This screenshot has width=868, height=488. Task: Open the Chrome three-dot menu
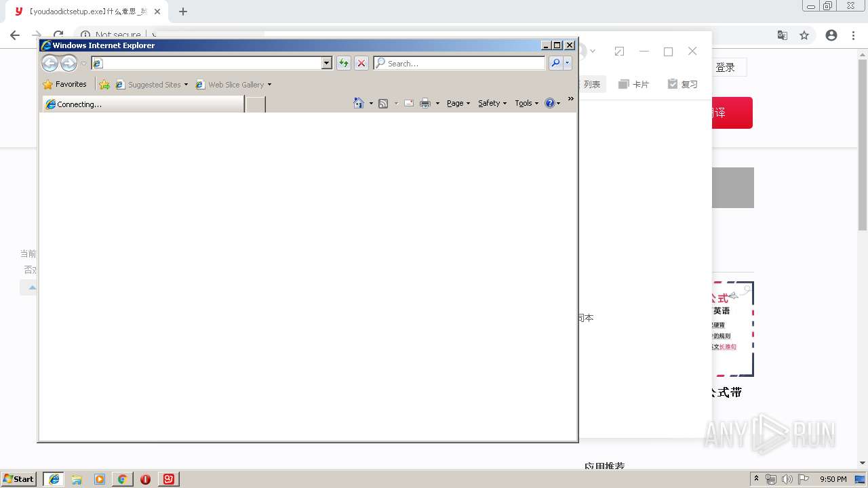pyautogui.click(x=854, y=35)
